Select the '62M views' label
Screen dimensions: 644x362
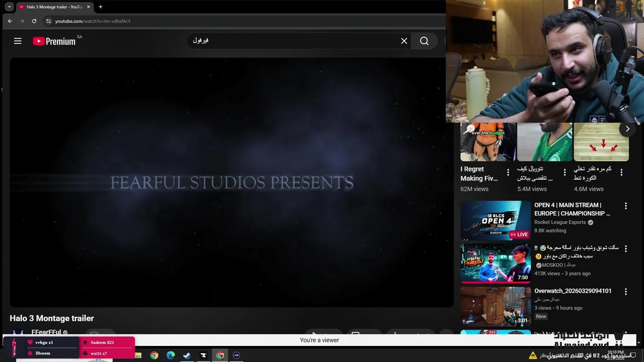point(474,189)
